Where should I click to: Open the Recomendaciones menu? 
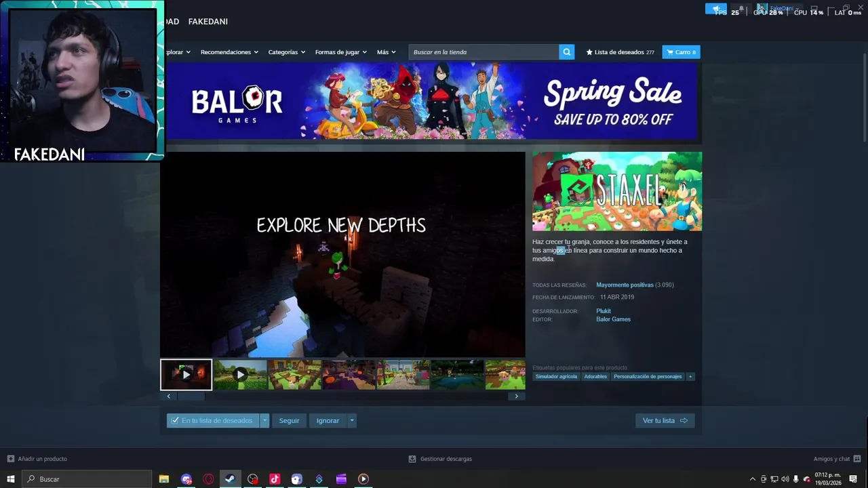click(229, 52)
